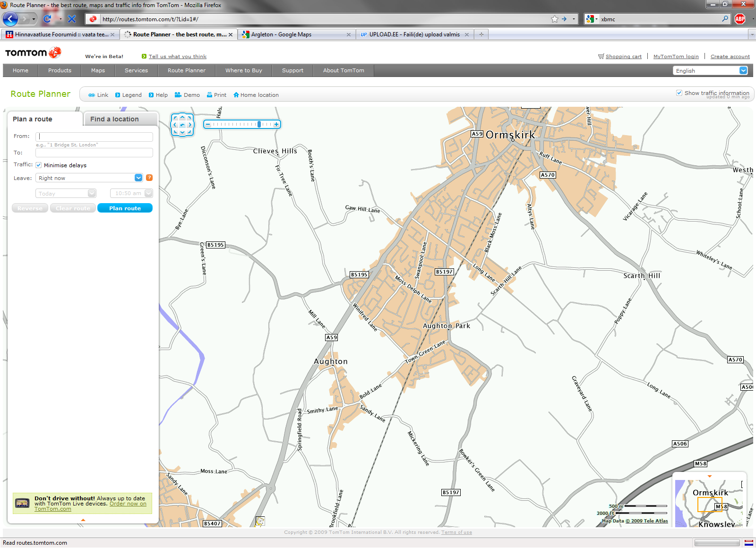Click the orange help question mark icon
The image size is (756, 548).
tap(149, 178)
